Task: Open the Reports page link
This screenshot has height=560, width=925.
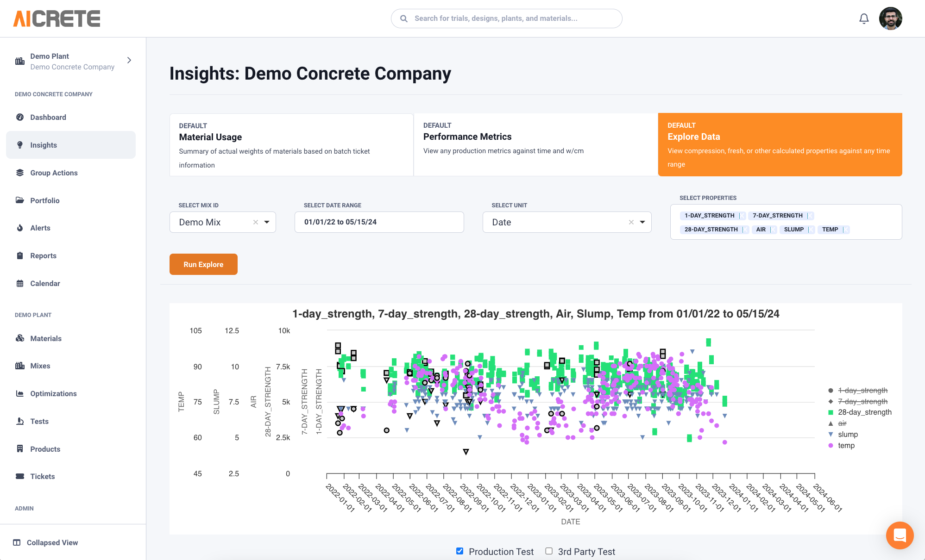Action: (x=43, y=255)
